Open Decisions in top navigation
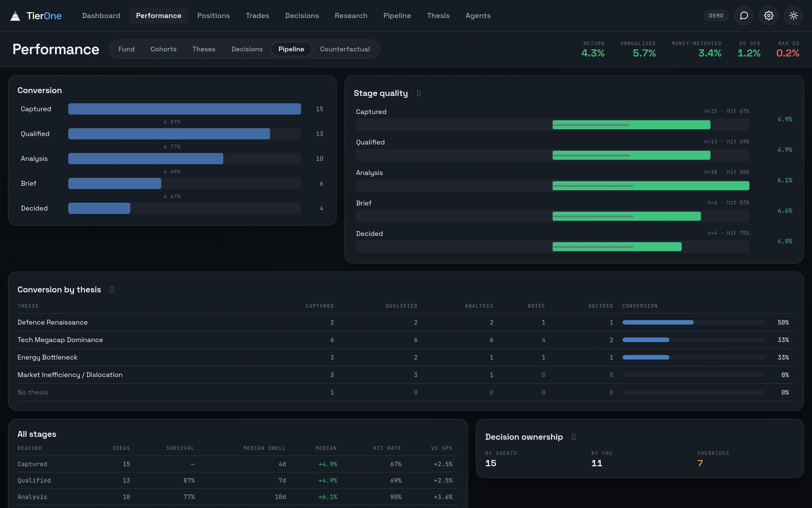Viewport: 812px width, 508px height. 302,16
